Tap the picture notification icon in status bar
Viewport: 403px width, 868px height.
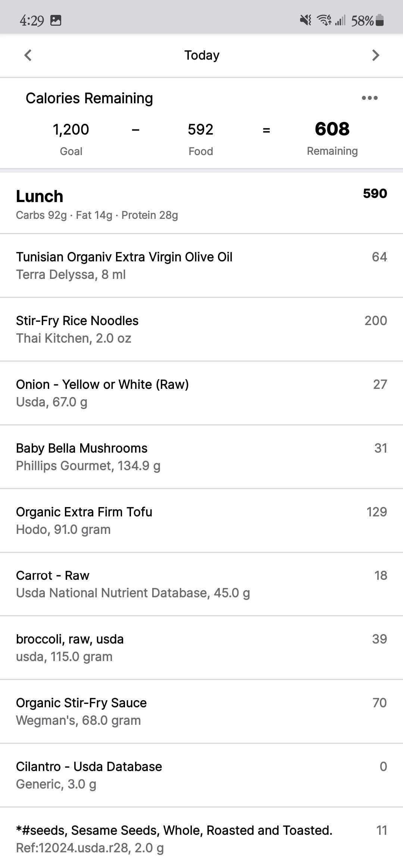click(56, 20)
